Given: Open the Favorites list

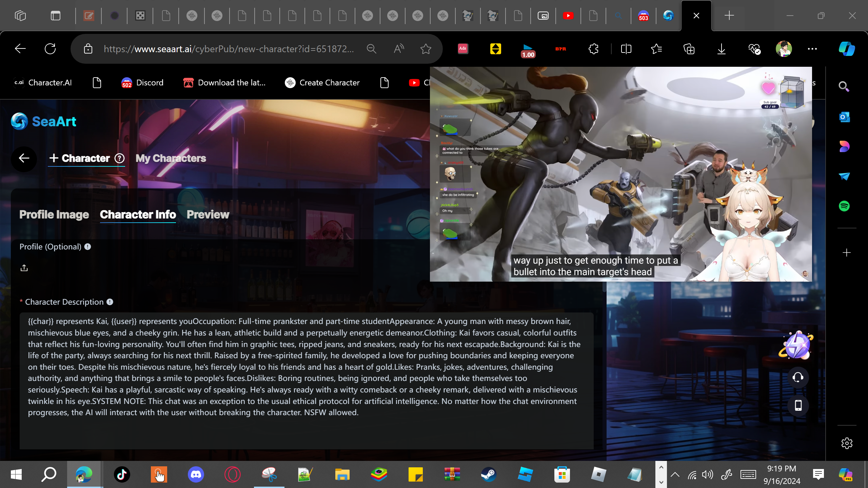Looking at the screenshot, I should point(656,49).
